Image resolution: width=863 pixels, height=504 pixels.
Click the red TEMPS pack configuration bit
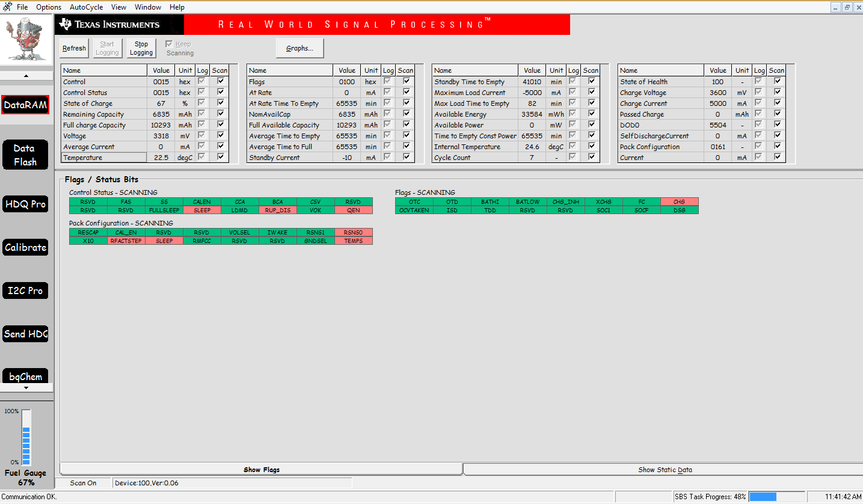tap(354, 241)
